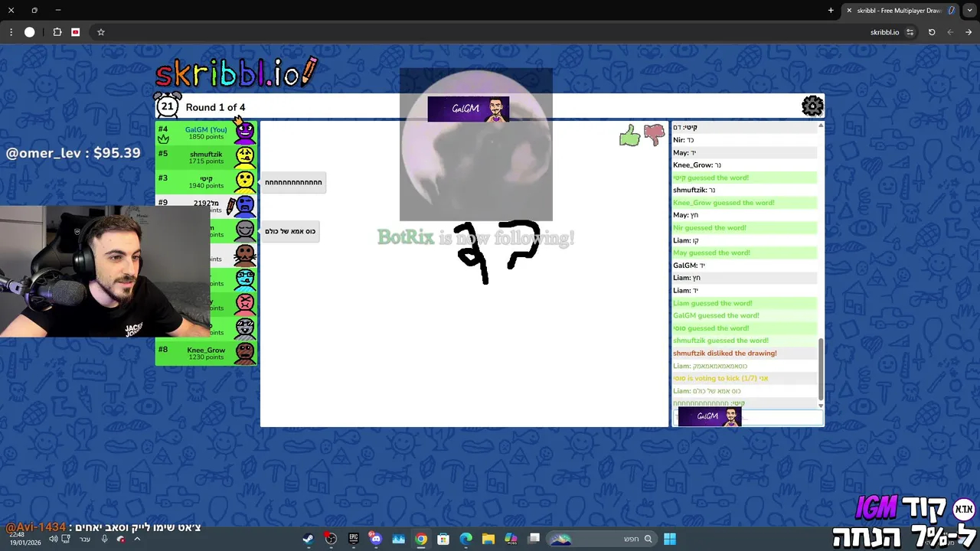Click shmuftzik's yellow avatar
Image resolution: width=980 pixels, height=551 pixels.
pos(245,157)
